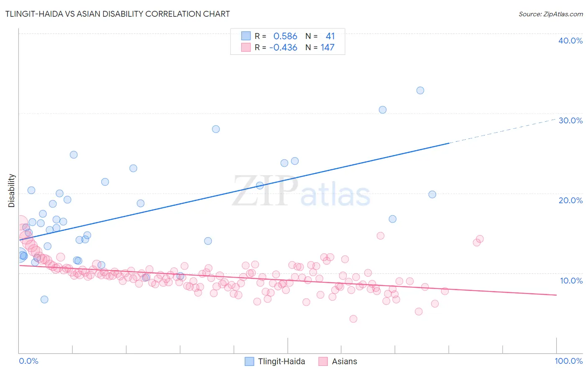Click the 0.0% x-axis label
The image size is (588, 373).
pos(29,361)
